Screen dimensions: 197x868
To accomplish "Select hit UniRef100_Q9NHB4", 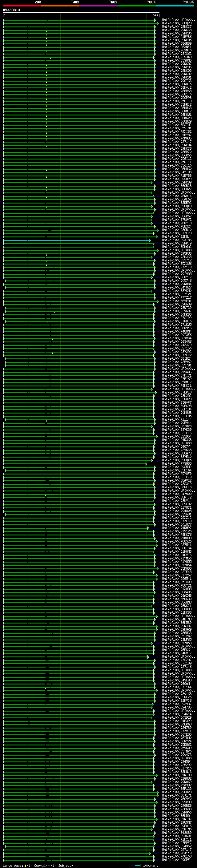I will point(177,284).
